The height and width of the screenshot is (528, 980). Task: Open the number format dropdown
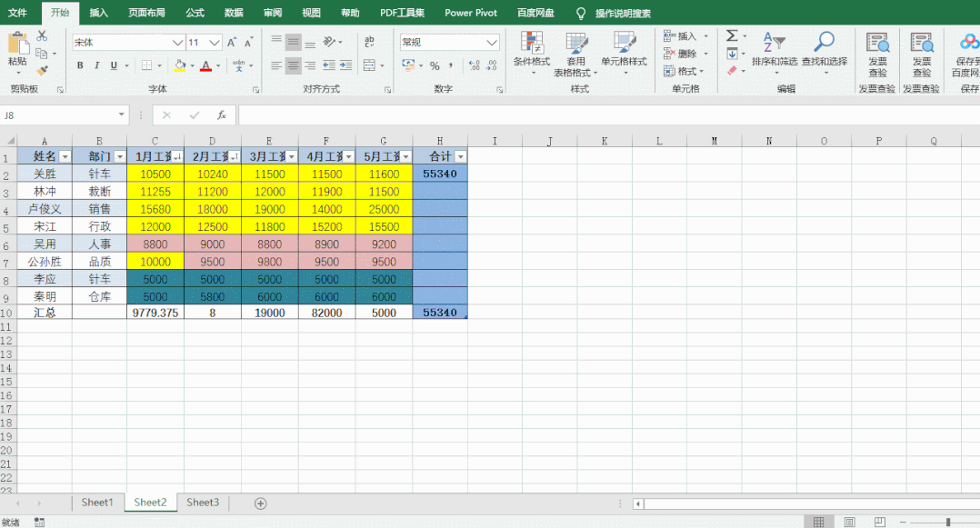pyautogui.click(x=492, y=43)
